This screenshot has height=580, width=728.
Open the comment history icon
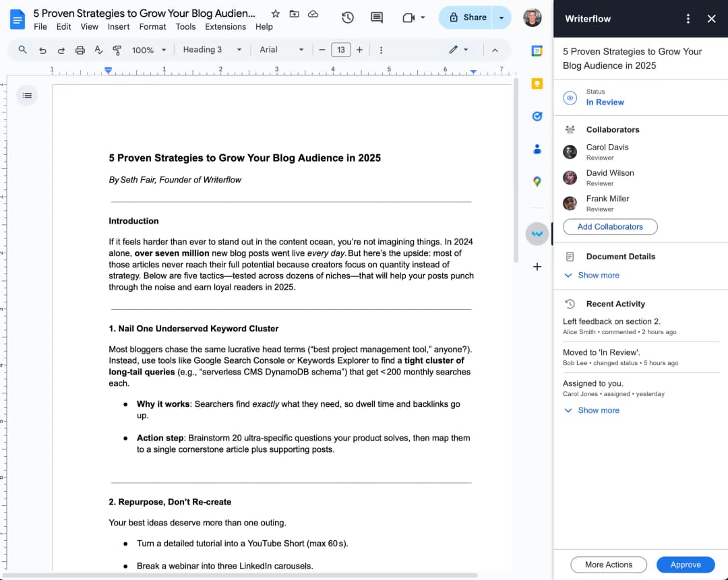(x=376, y=18)
